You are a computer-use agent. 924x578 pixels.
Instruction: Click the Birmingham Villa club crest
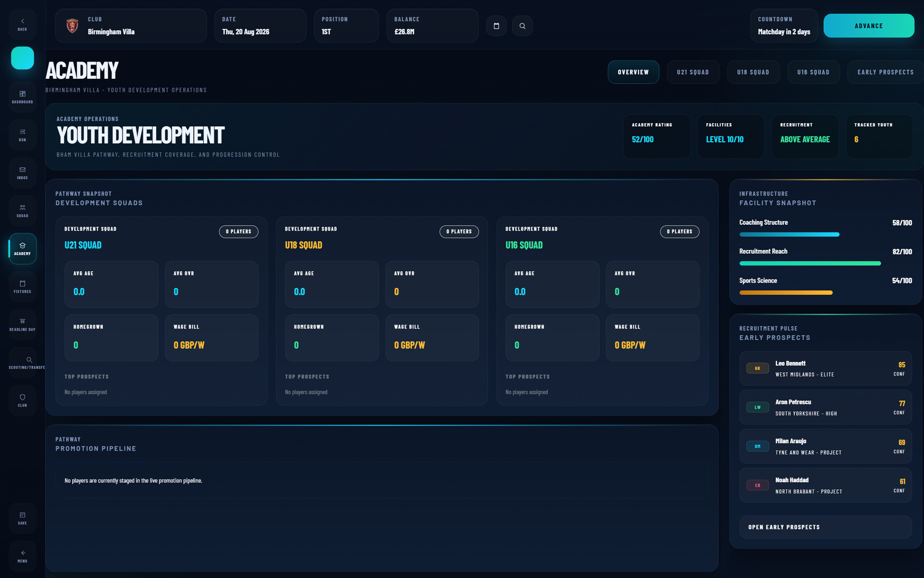click(72, 26)
